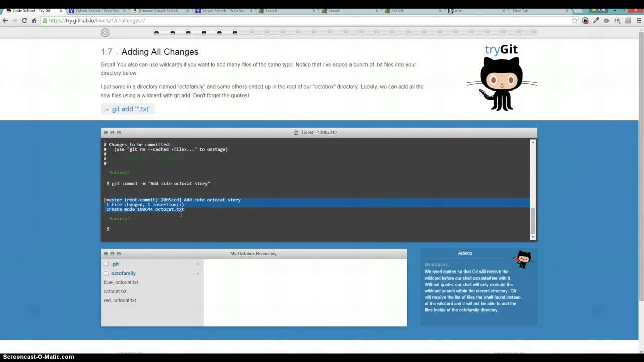Open the Chrome hamburger menu
The image size is (644, 362).
[x=638, y=21]
